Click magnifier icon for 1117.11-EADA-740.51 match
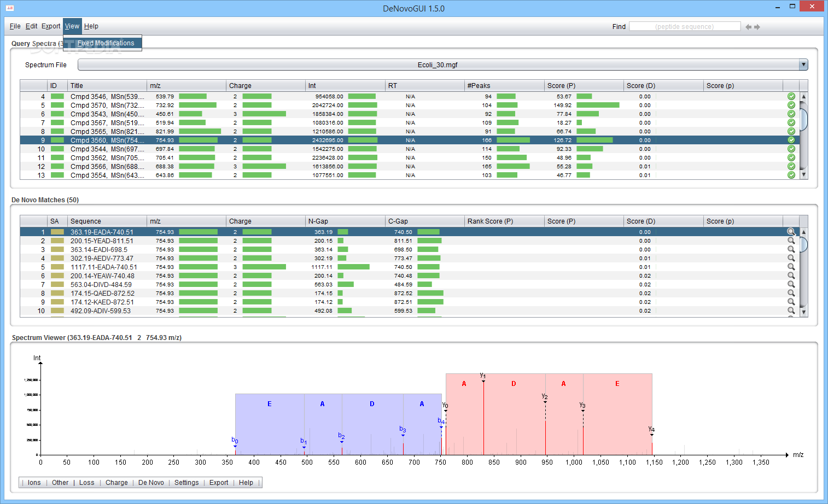 791,267
